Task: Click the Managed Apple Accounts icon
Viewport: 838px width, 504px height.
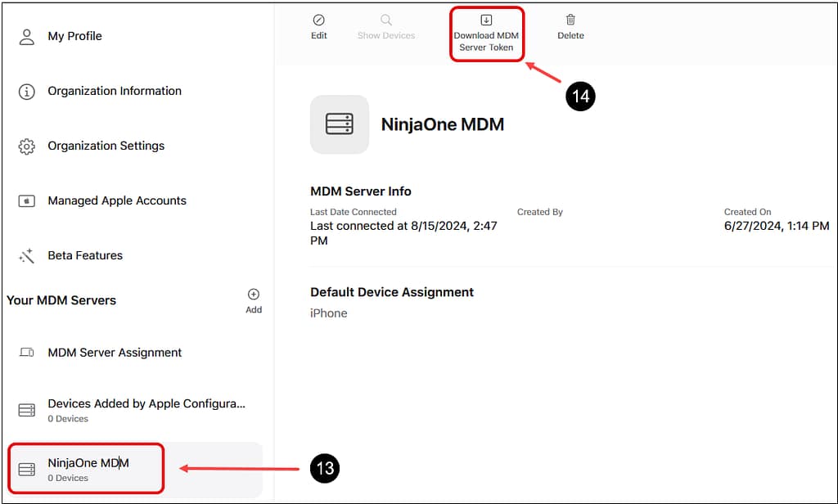Action: click(27, 201)
